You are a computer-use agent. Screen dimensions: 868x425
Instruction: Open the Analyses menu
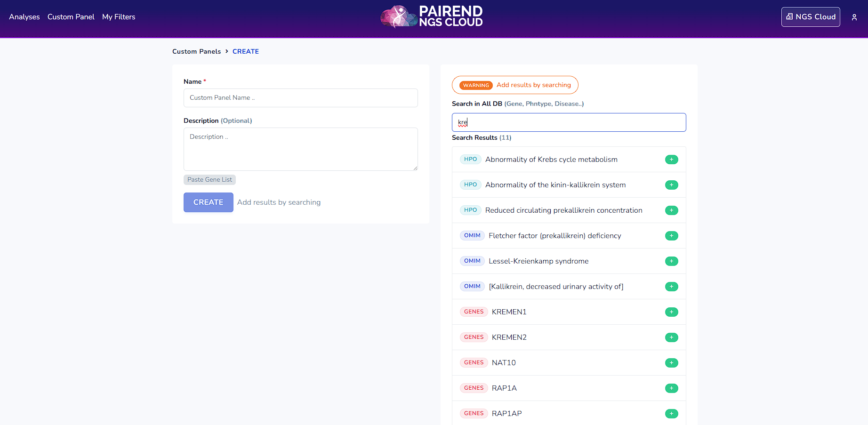[24, 17]
